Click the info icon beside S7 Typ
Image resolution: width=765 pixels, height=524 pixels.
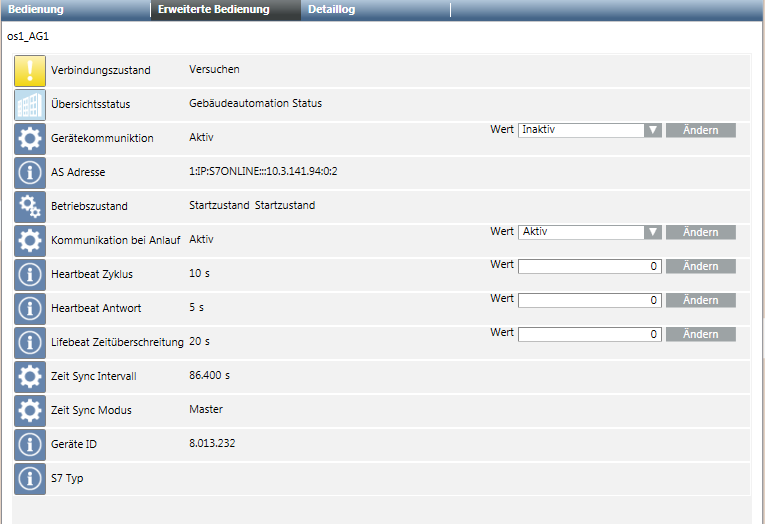pyautogui.click(x=30, y=478)
